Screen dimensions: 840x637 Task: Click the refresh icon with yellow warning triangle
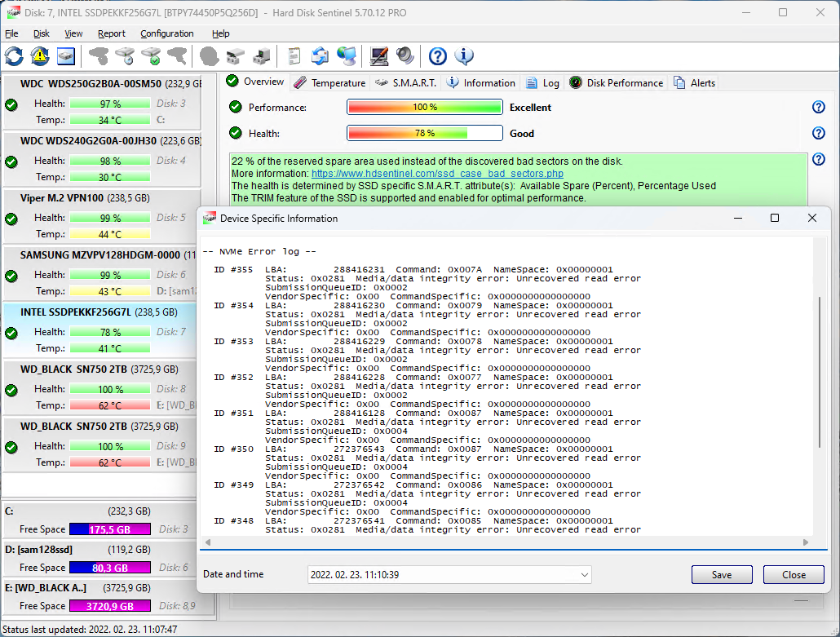click(x=40, y=56)
